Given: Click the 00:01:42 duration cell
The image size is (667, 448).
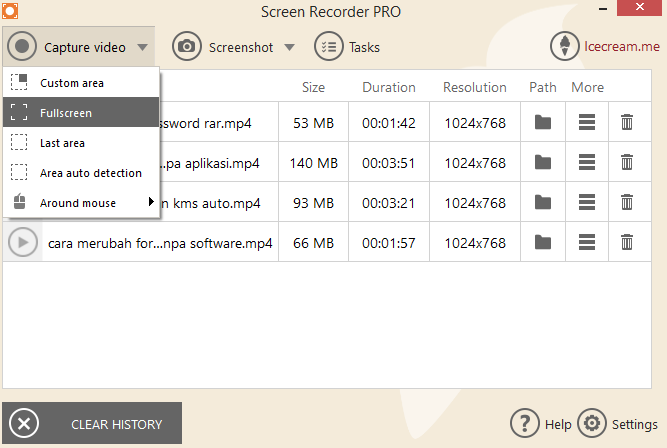Looking at the screenshot, I should pyautogui.click(x=388, y=123).
